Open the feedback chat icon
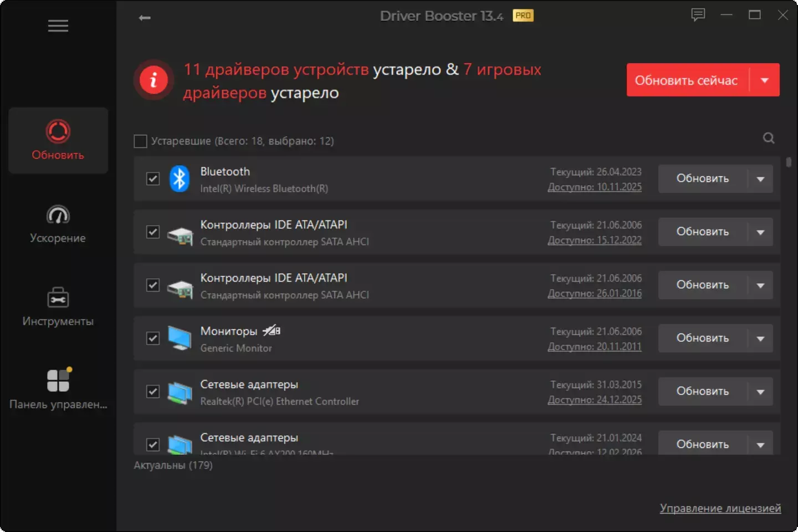Image resolution: width=798 pixels, height=532 pixels. 698,15
